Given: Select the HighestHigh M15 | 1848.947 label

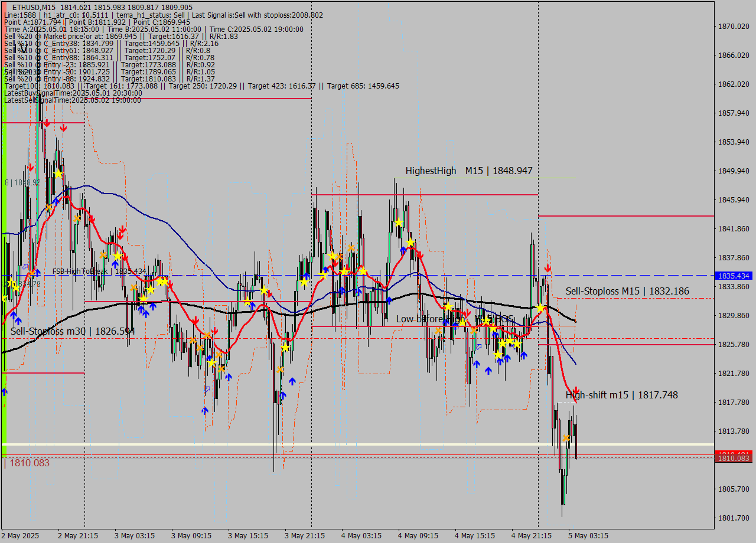Looking at the screenshot, I should pyautogui.click(x=468, y=171).
